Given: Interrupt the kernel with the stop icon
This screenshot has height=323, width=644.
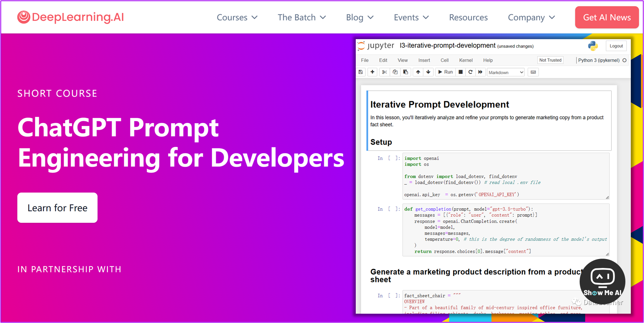Looking at the screenshot, I should click(460, 72).
